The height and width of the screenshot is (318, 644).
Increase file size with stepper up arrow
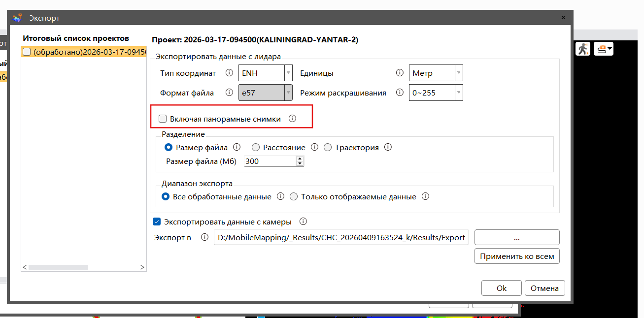pos(300,159)
